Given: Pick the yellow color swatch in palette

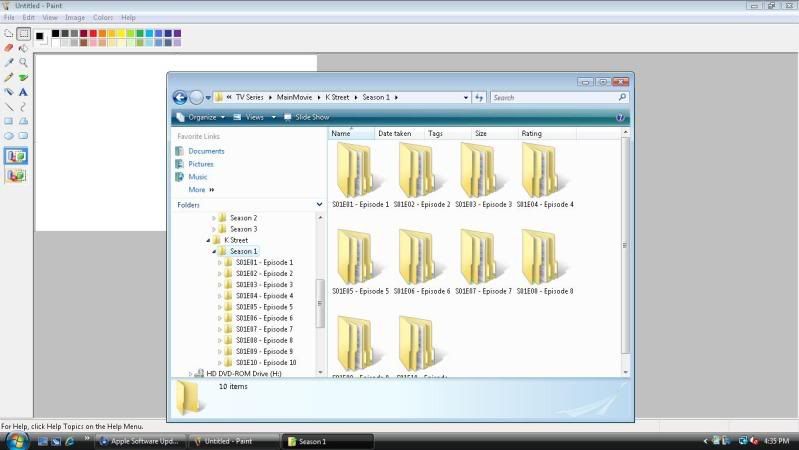Looking at the screenshot, I should [x=121, y=34].
